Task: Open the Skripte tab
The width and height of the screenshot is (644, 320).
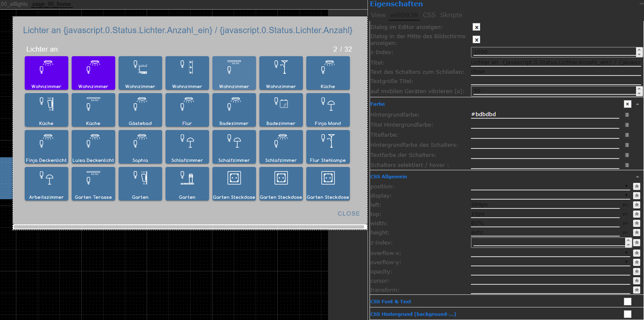Action: (x=451, y=15)
